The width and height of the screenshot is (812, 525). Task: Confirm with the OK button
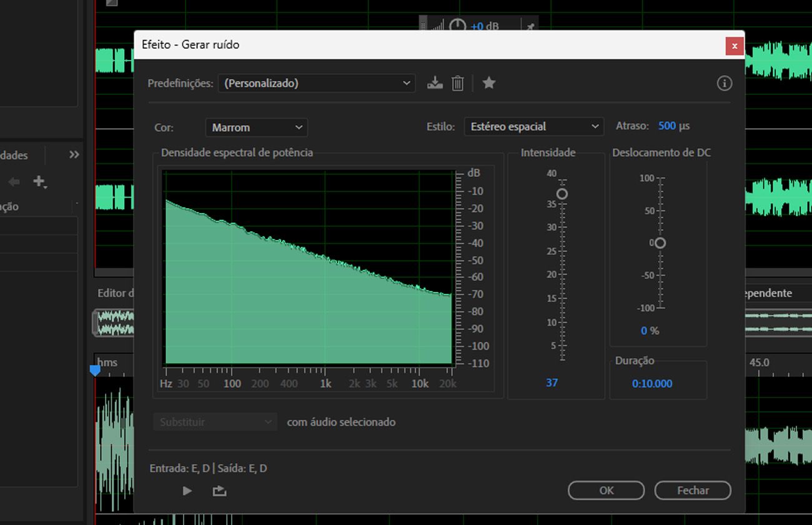coord(606,491)
